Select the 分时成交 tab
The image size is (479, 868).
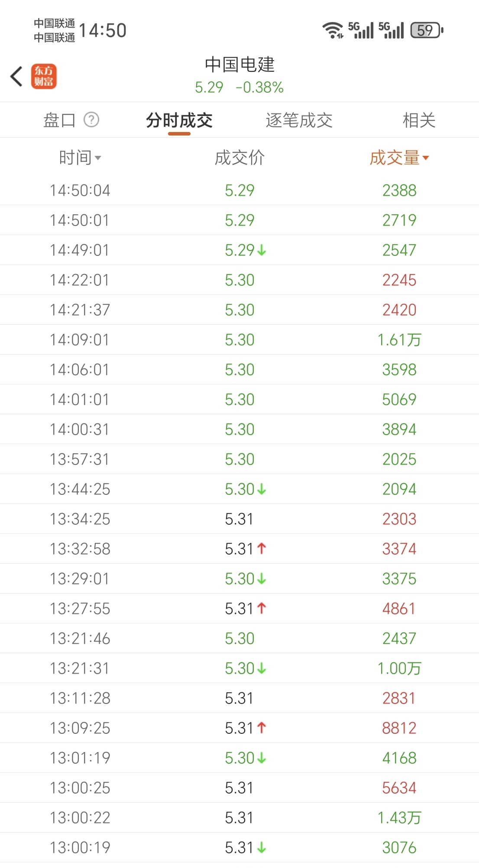click(x=179, y=120)
